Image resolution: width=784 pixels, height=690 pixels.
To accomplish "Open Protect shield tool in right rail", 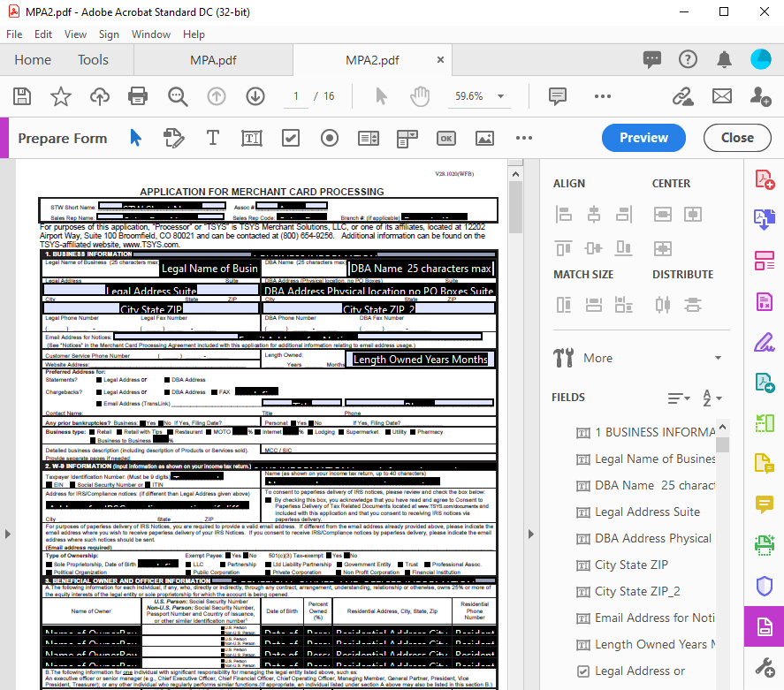I will (x=764, y=586).
